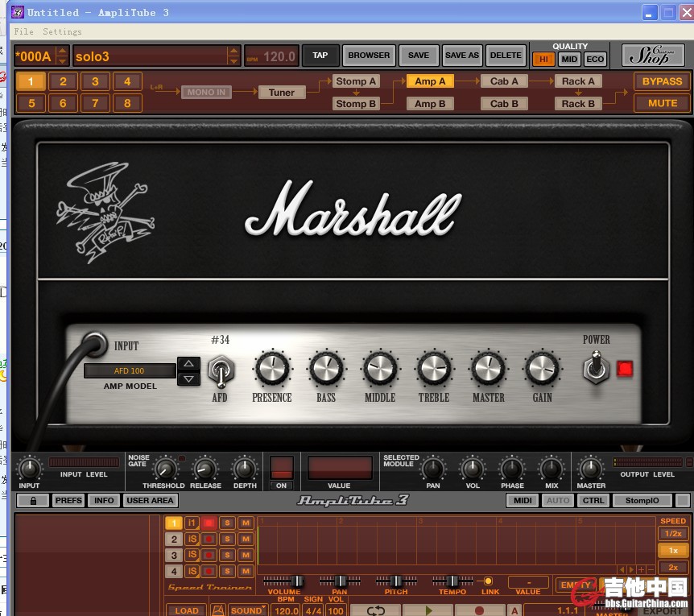694x616 pixels.
Task: Mute track 4 with M button
Action: 246,571
